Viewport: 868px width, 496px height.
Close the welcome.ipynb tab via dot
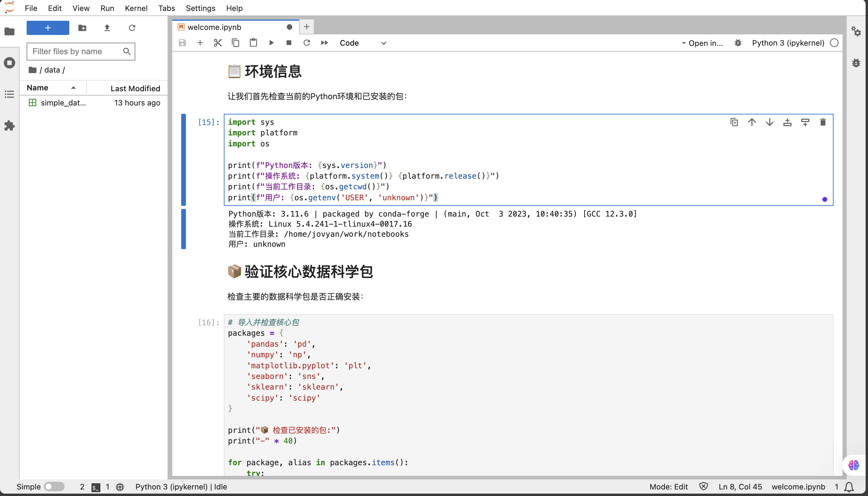289,27
